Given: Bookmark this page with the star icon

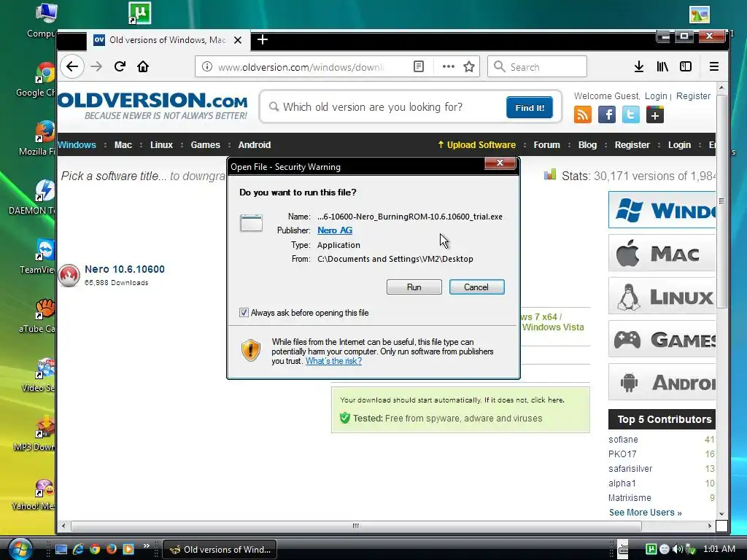Looking at the screenshot, I should [469, 66].
